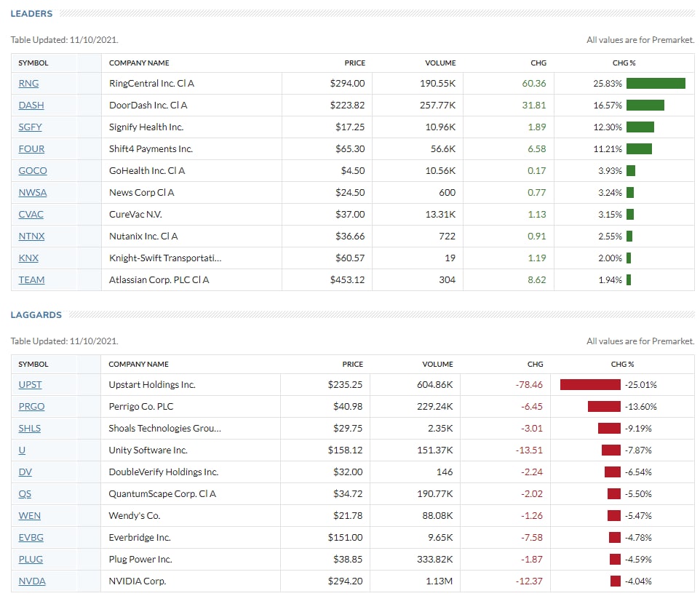Viewport: 700px width, 596px height.
Task: Select the GoHealth Inc. Cl A name
Action: [x=147, y=171]
